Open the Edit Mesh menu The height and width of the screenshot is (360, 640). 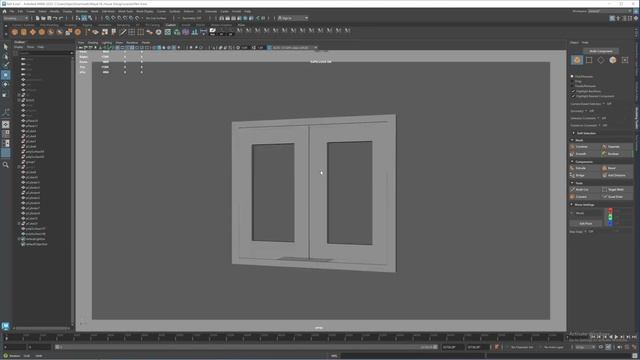(108, 11)
